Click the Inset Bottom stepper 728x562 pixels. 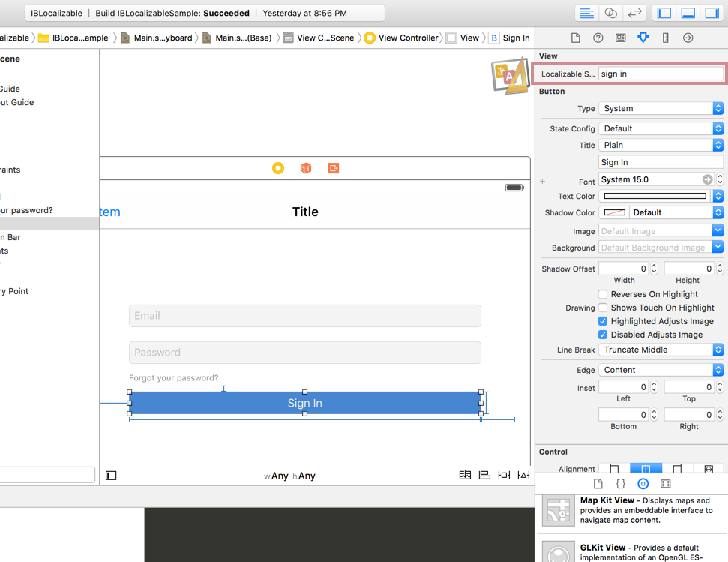(x=654, y=414)
